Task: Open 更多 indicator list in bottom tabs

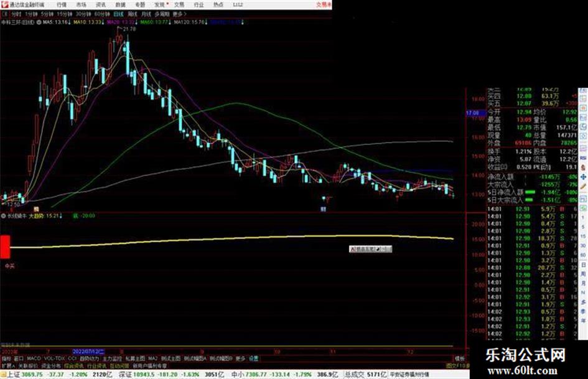Action: (x=240, y=358)
